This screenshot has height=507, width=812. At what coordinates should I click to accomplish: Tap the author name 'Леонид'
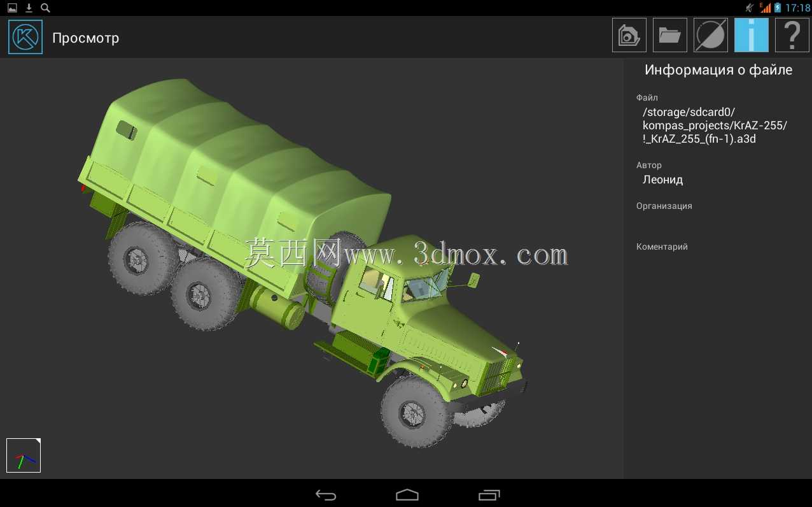[662, 180]
